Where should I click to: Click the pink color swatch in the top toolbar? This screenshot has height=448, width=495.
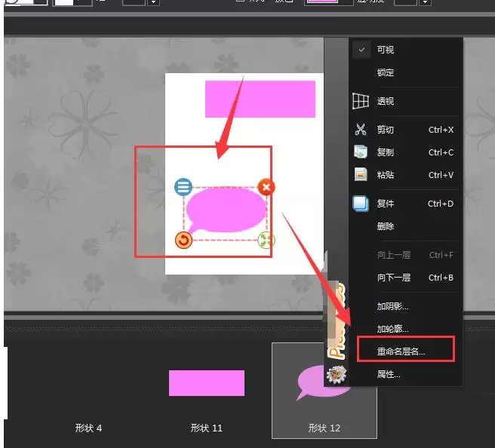coord(328,2)
